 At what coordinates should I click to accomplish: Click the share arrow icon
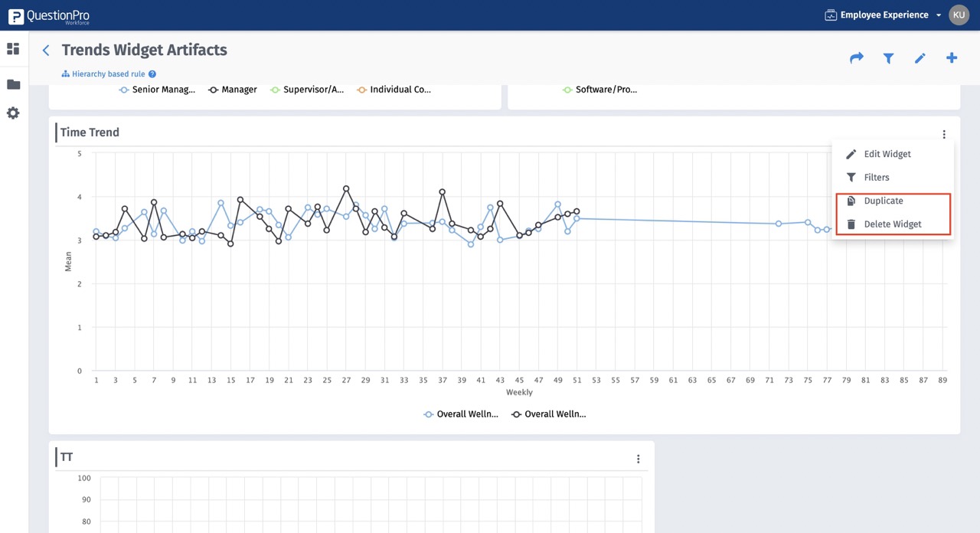click(857, 58)
